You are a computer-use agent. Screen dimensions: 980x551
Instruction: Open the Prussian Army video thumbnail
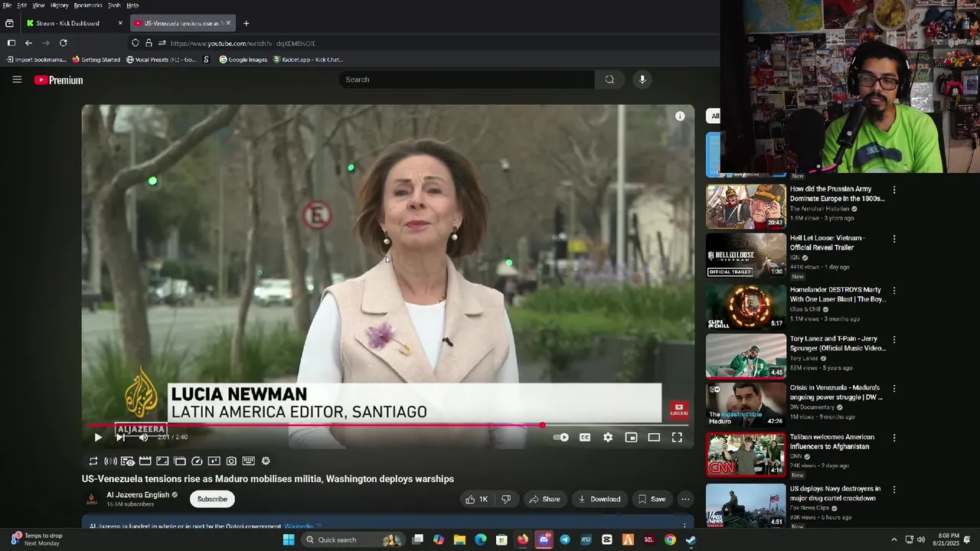(746, 207)
